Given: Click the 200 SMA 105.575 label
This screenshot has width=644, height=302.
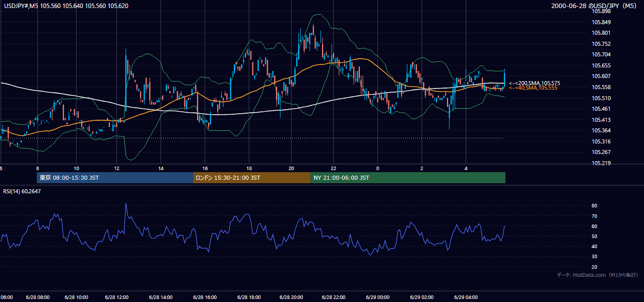Looking at the screenshot, I should 535,83.
